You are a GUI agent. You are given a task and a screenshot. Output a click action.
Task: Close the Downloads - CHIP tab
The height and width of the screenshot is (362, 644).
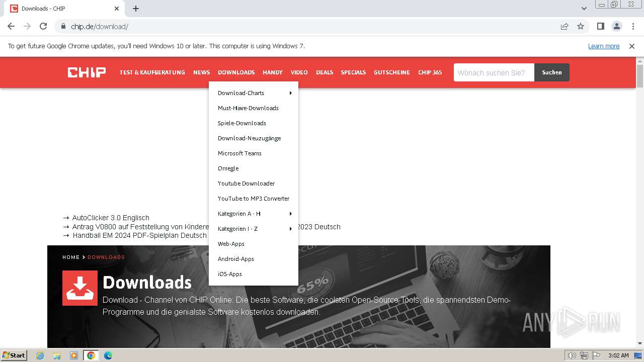(x=117, y=9)
